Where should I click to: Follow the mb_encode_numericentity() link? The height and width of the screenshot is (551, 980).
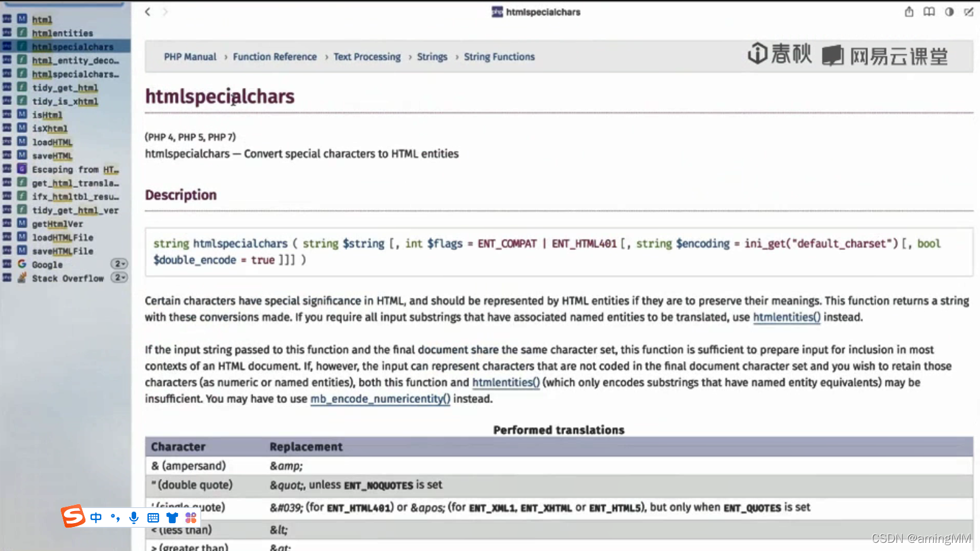pos(380,399)
